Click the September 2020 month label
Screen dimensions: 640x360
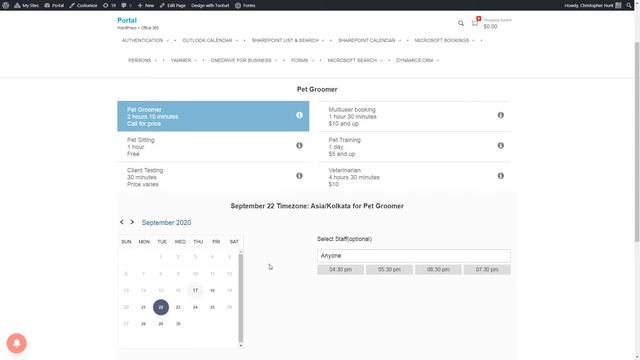tap(166, 222)
